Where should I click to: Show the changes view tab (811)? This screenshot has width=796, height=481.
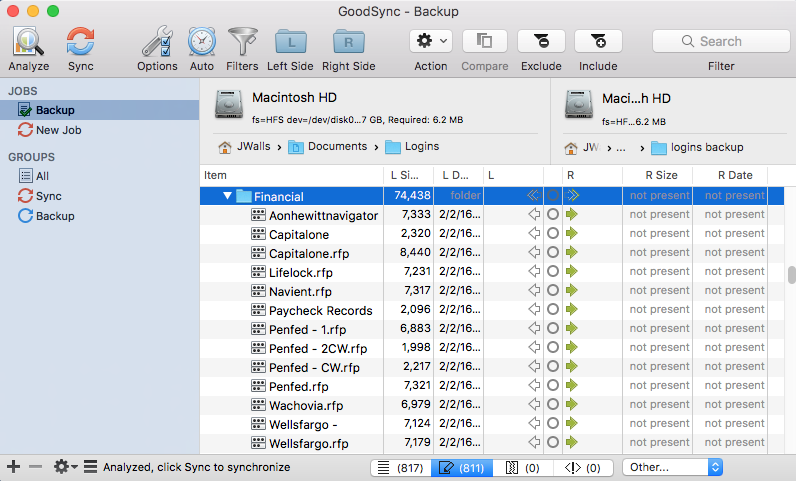coord(461,467)
